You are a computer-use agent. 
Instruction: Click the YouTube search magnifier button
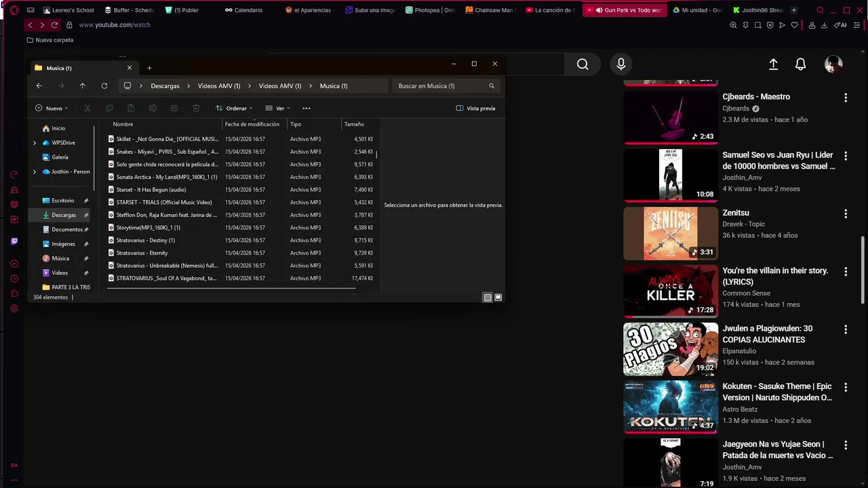tap(583, 64)
